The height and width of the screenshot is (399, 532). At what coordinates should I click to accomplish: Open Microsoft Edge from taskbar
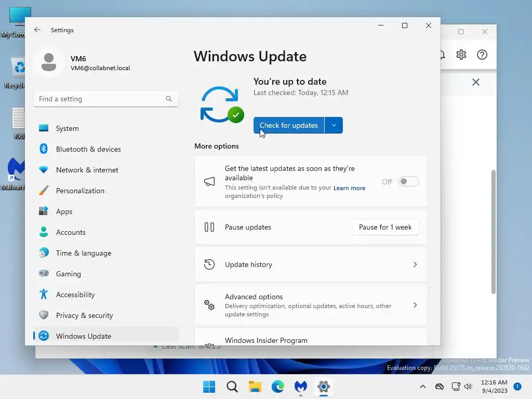[x=278, y=387]
